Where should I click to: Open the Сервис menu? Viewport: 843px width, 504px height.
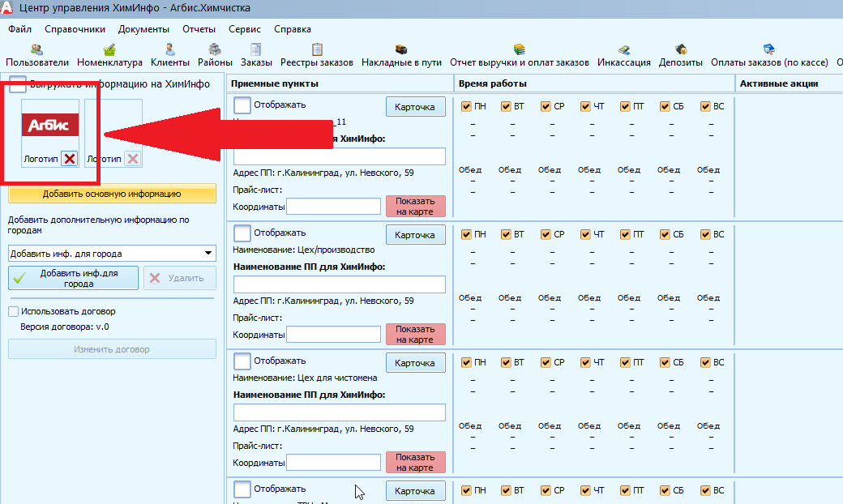coord(245,29)
